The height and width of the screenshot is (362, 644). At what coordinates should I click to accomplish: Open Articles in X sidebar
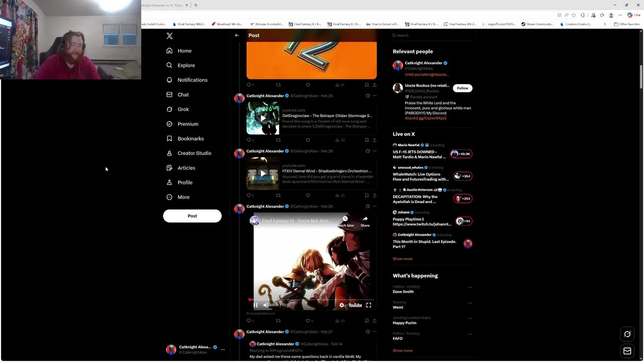(x=181, y=168)
